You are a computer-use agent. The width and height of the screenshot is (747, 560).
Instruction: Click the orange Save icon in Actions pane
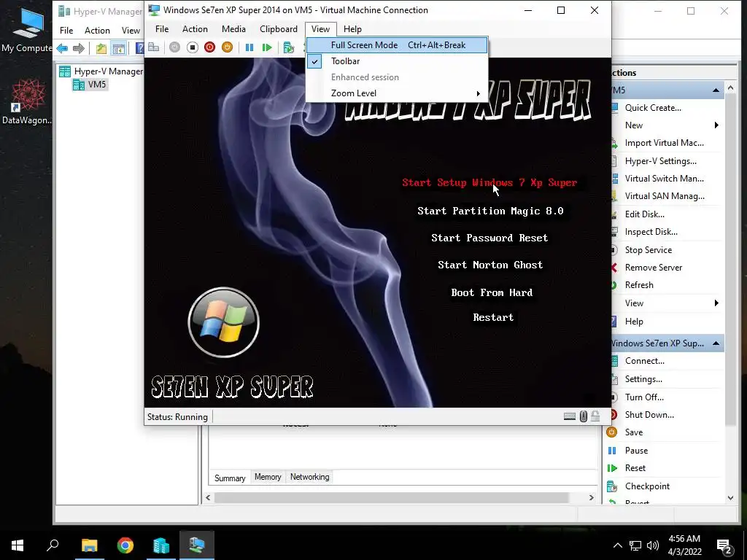click(612, 432)
